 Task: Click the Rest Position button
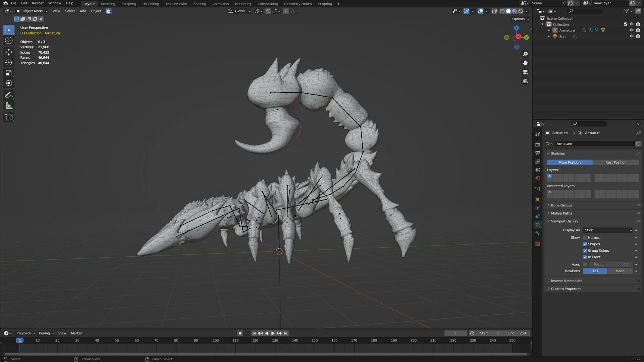(x=616, y=163)
